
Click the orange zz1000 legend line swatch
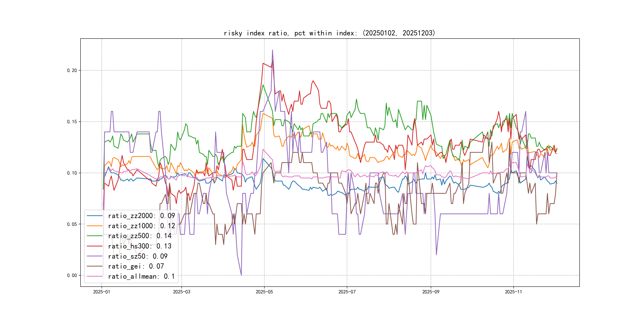(x=95, y=226)
